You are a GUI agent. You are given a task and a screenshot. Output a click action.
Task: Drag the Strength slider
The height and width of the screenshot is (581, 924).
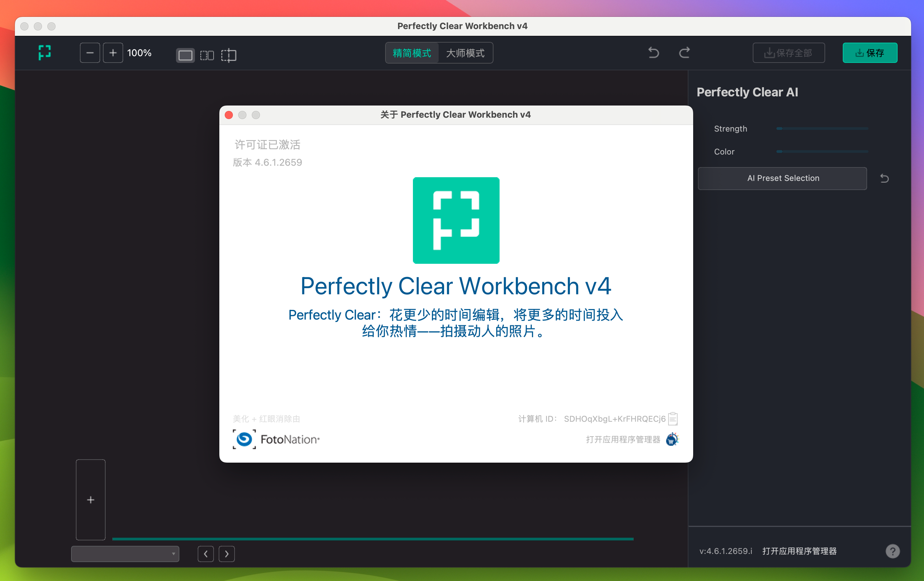tap(778, 129)
